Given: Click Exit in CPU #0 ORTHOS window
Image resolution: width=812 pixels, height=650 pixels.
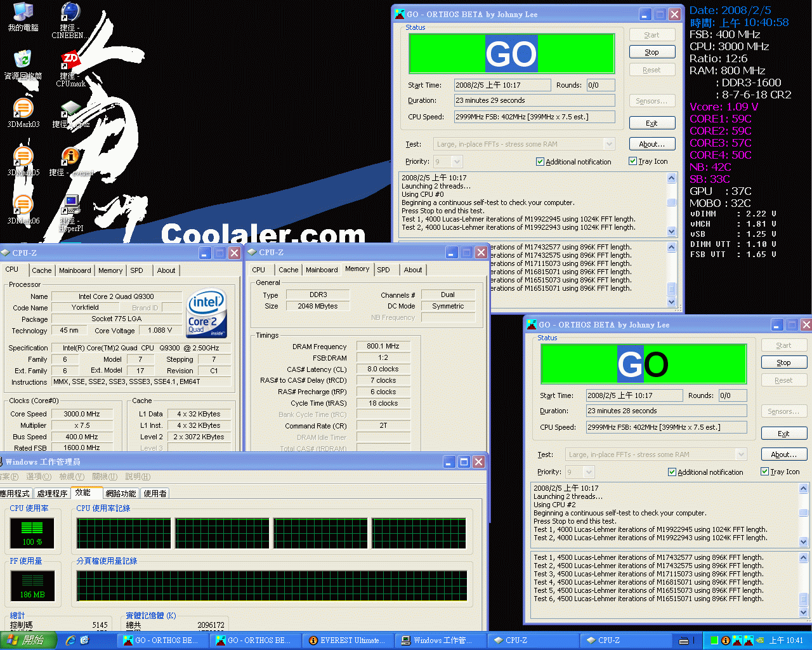Looking at the screenshot, I should pyautogui.click(x=652, y=123).
